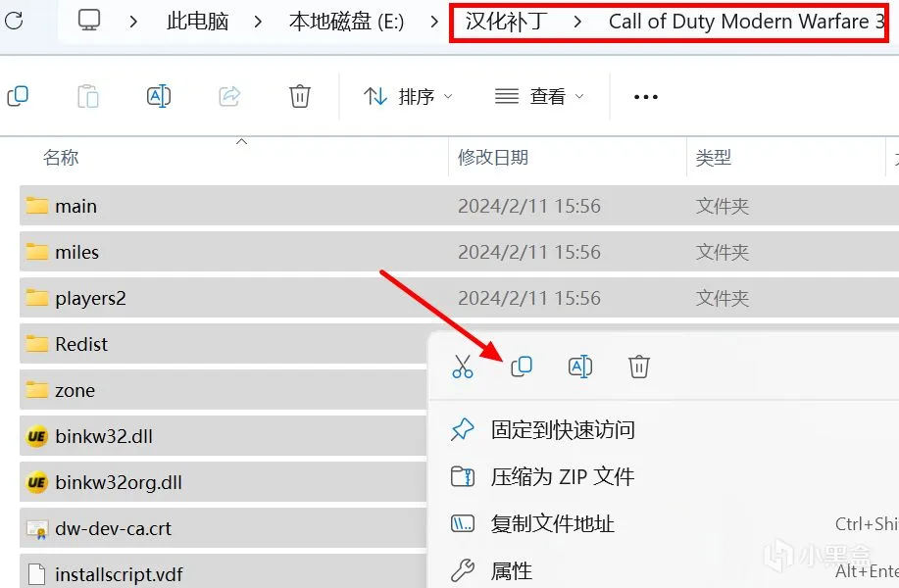
Task: Click the UE icon of binkw32org.dll
Action: 36,482
